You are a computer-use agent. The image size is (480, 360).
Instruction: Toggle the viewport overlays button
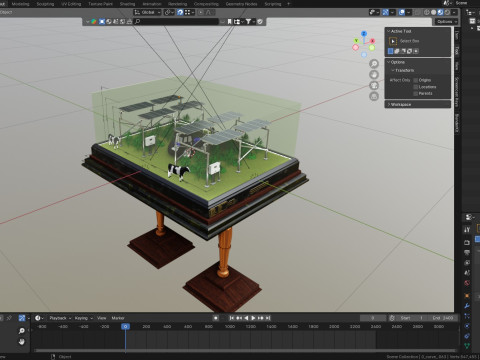point(402,12)
